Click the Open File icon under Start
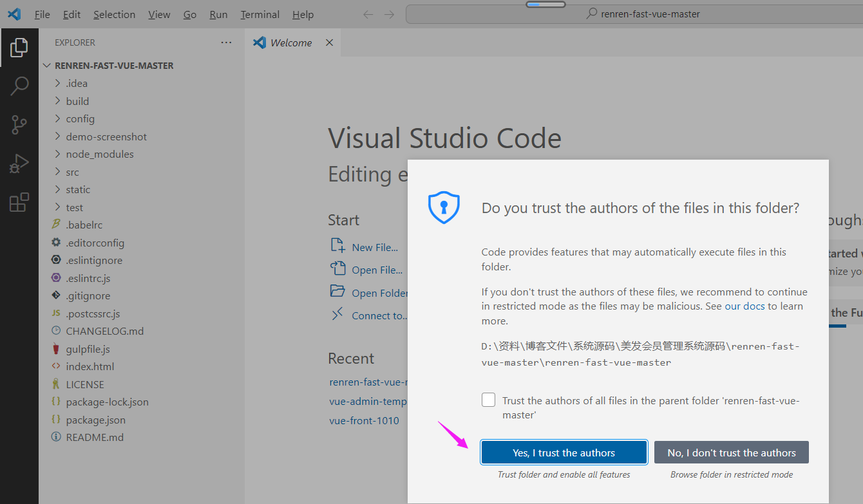Viewport: 863px width, 504px height. click(x=337, y=268)
